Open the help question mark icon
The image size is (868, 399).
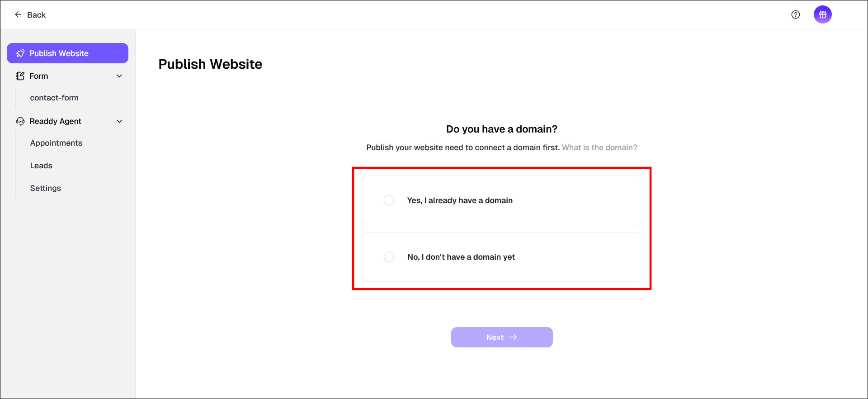coord(795,15)
